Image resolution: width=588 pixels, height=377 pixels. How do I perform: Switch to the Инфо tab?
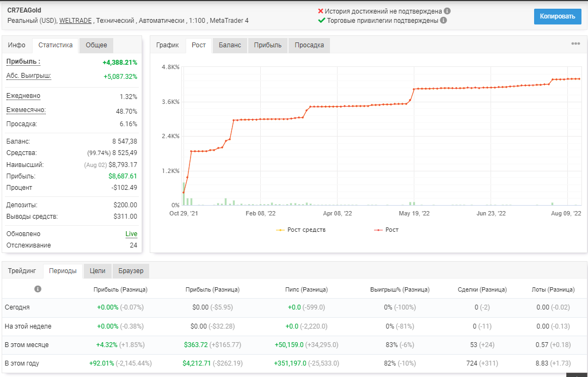(x=17, y=45)
